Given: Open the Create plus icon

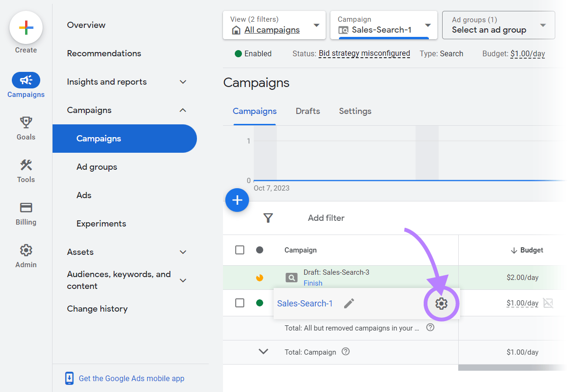Looking at the screenshot, I should pyautogui.click(x=26, y=28).
